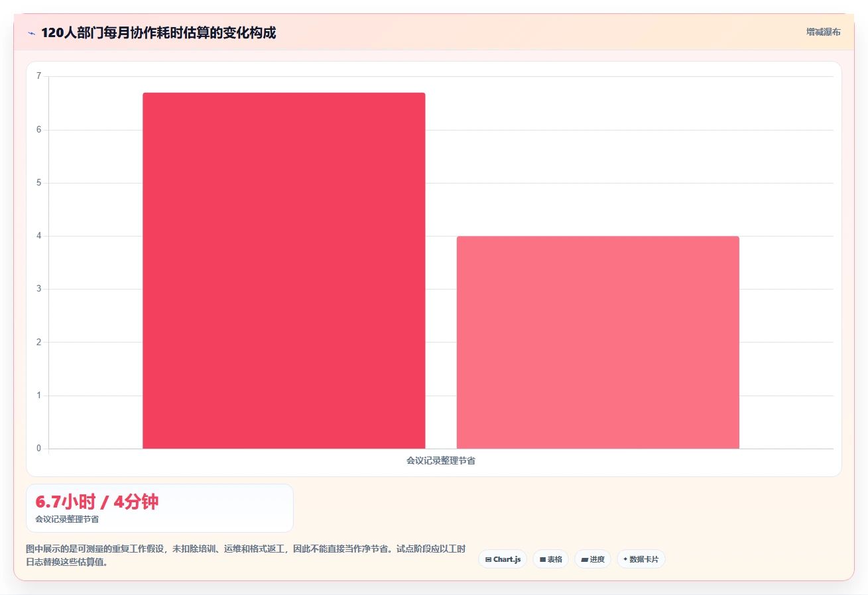
Task: Select the 数据卡片 tag chip
Action: (x=641, y=559)
